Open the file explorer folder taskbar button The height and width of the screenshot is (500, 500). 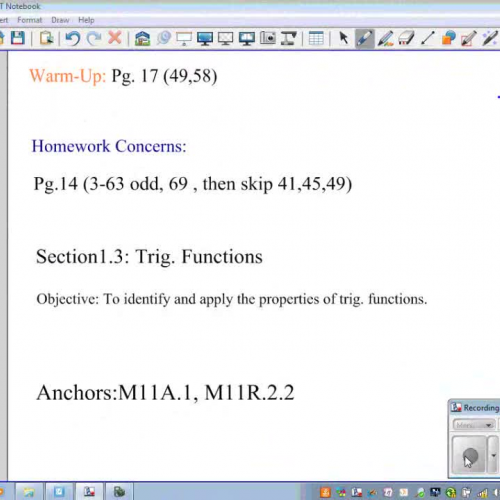[29, 491]
